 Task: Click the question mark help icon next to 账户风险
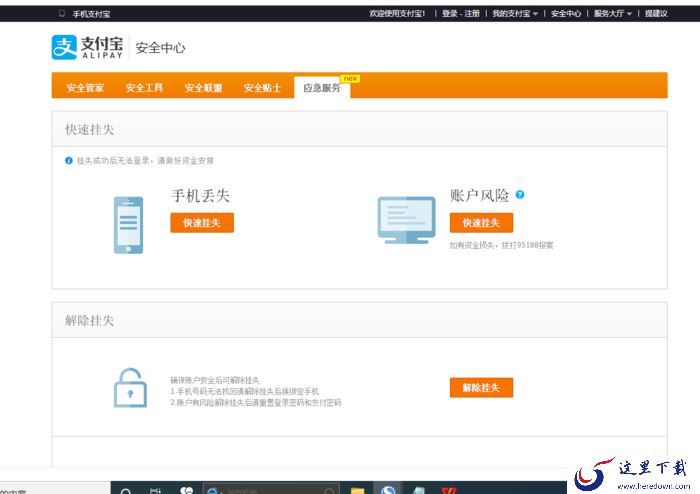point(520,195)
